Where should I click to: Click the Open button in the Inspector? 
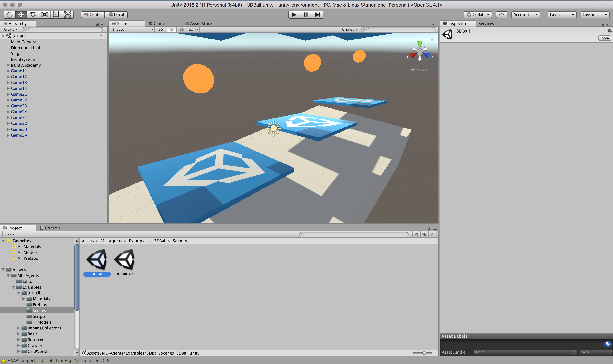click(x=604, y=38)
